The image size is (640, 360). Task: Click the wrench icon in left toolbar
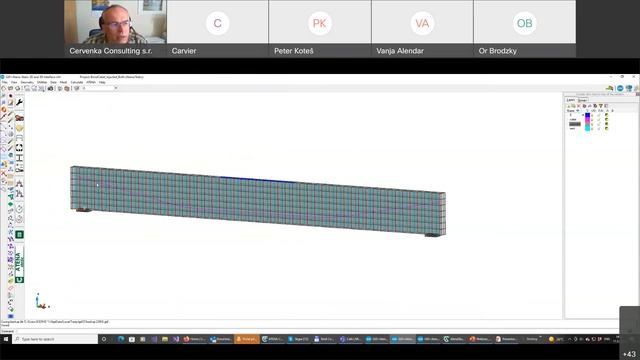19,102
